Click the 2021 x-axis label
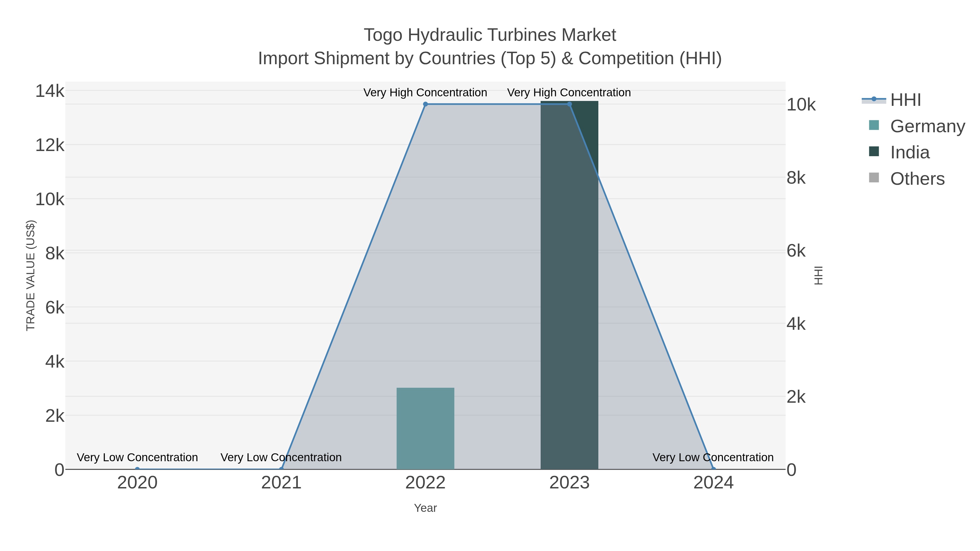 [x=281, y=483]
